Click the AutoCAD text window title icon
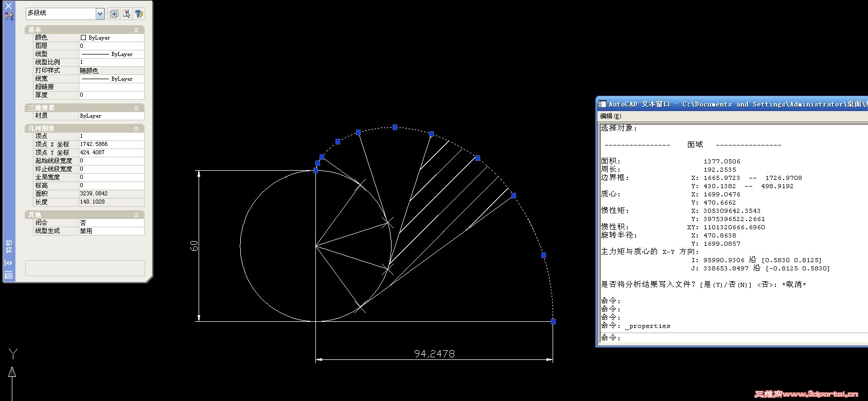868x401 pixels. 602,104
